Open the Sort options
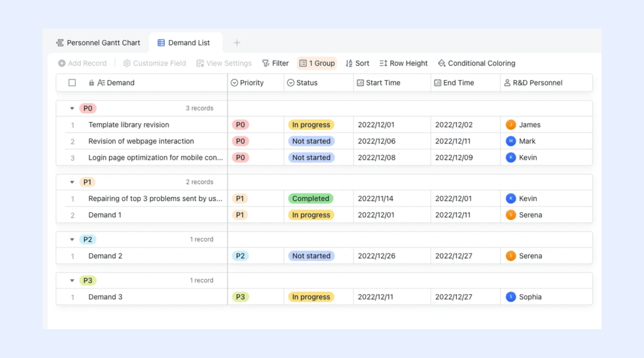Viewport: 644px width, 358px height. pyautogui.click(x=357, y=63)
